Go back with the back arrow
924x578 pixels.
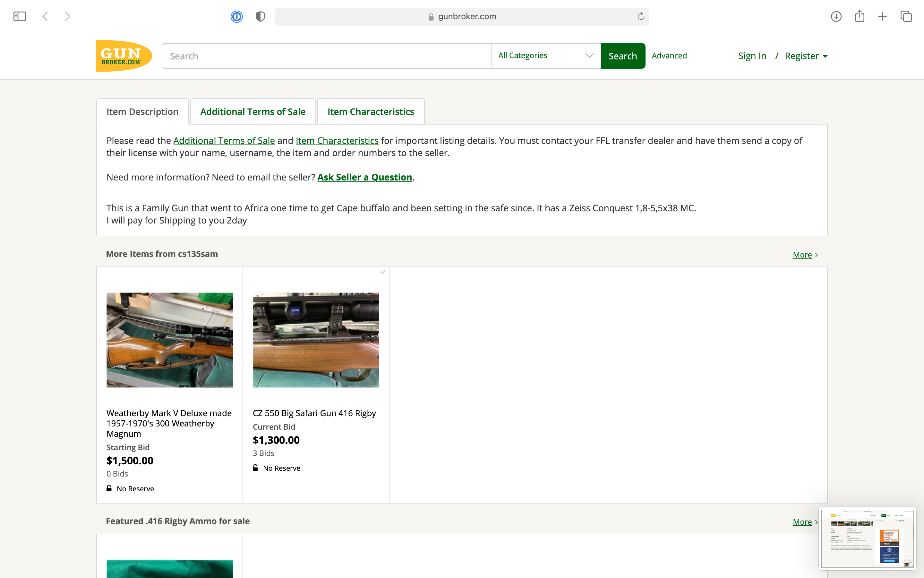click(x=45, y=16)
